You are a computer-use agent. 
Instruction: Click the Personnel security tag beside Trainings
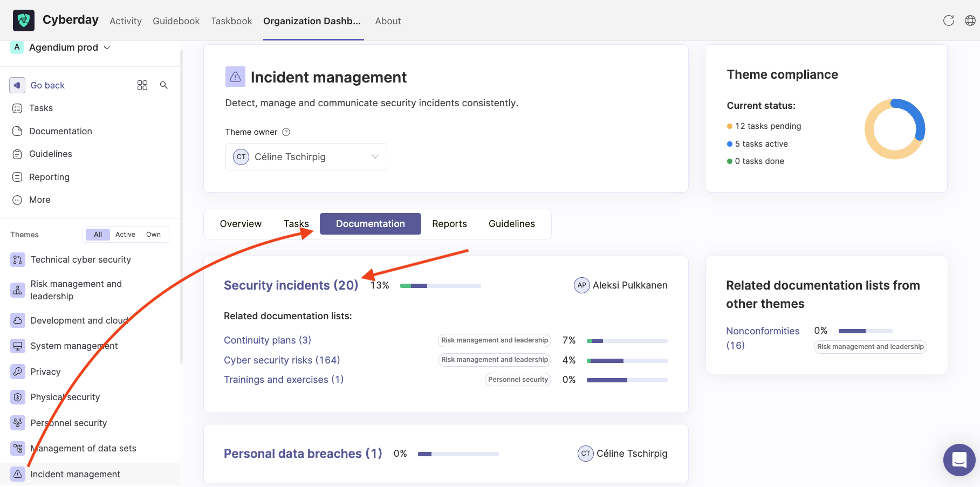[x=518, y=380]
